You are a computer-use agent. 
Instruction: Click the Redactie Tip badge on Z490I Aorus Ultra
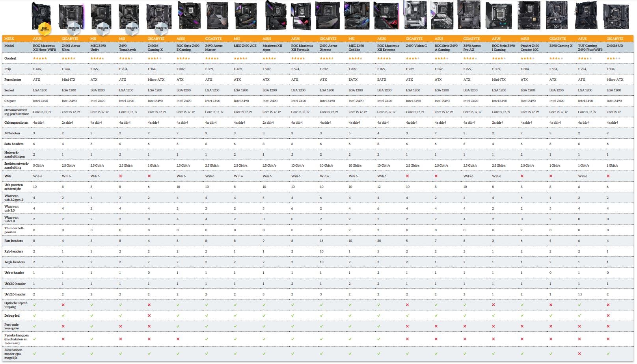click(74, 28)
